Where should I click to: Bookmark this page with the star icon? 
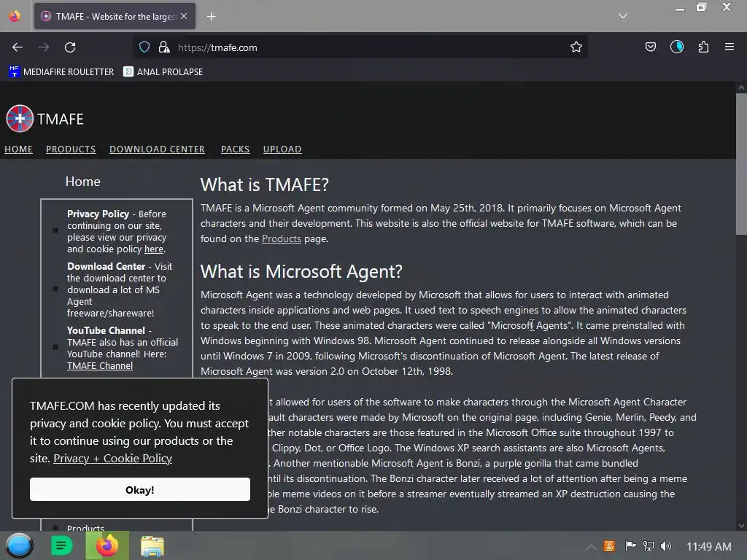tap(576, 47)
